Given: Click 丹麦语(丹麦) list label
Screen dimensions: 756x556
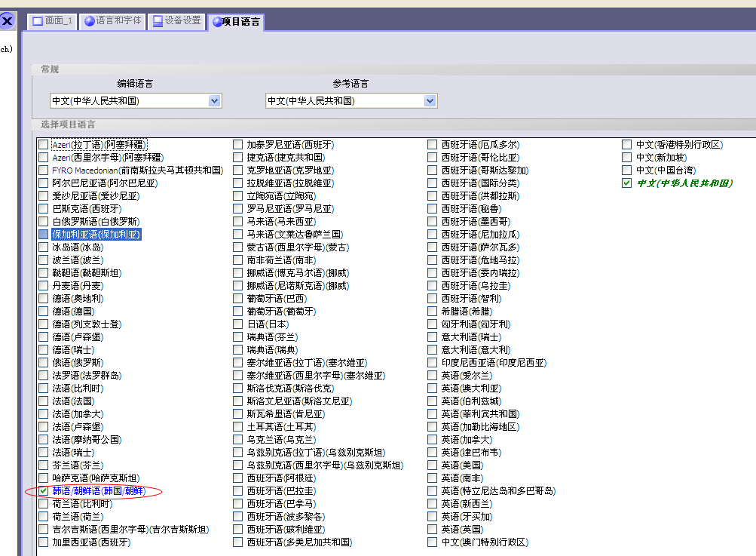Looking at the screenshot, I should coord(78,286).
